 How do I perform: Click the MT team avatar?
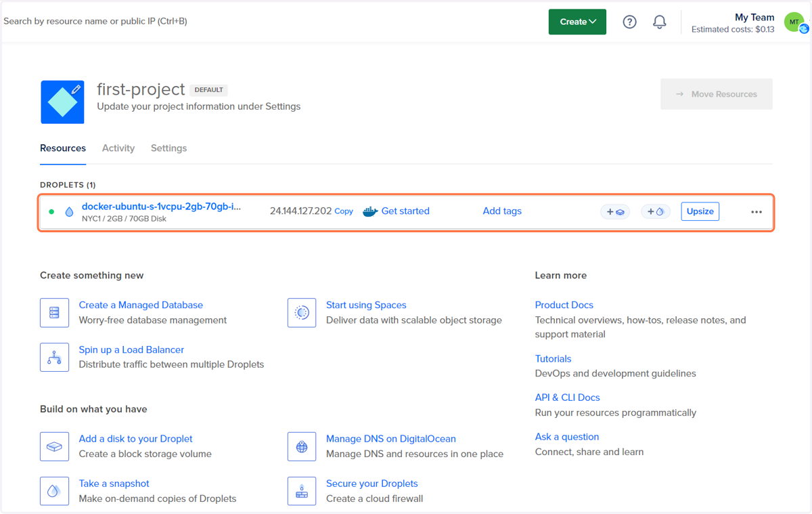pyautogui.click(x=794, y=22)
